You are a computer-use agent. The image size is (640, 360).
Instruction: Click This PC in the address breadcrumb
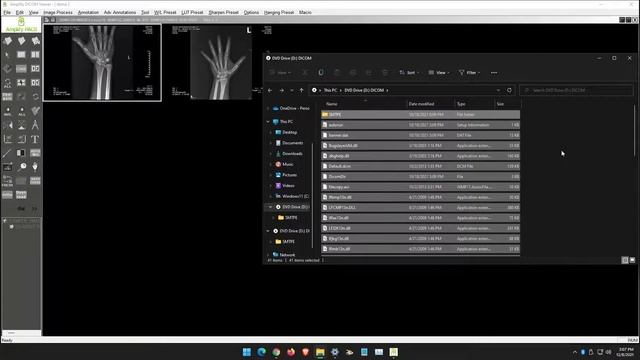click(331, 90)
